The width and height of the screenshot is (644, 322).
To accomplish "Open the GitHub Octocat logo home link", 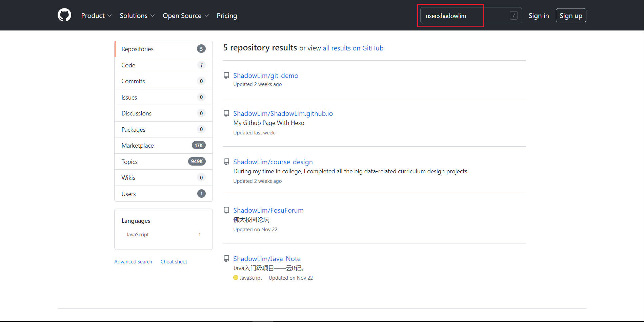I will (x=64, y=15).
